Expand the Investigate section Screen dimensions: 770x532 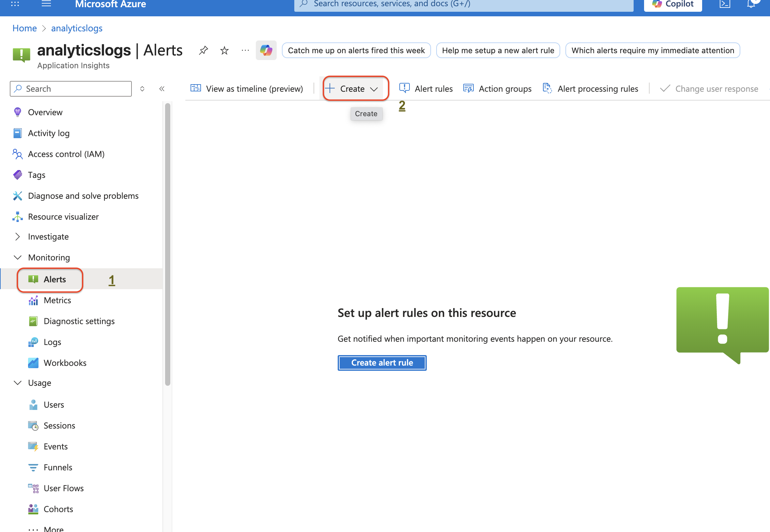pyautogui.click(x=48, y=237)
